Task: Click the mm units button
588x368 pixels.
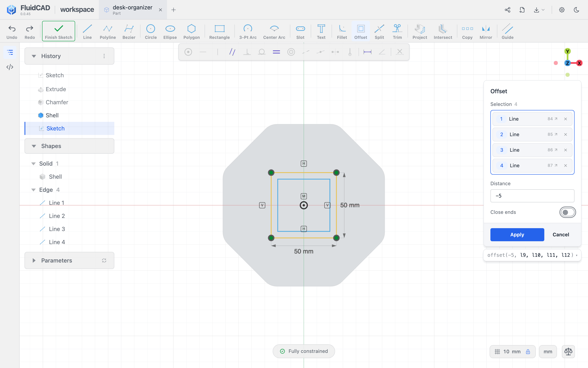Action: click(548, 351)
